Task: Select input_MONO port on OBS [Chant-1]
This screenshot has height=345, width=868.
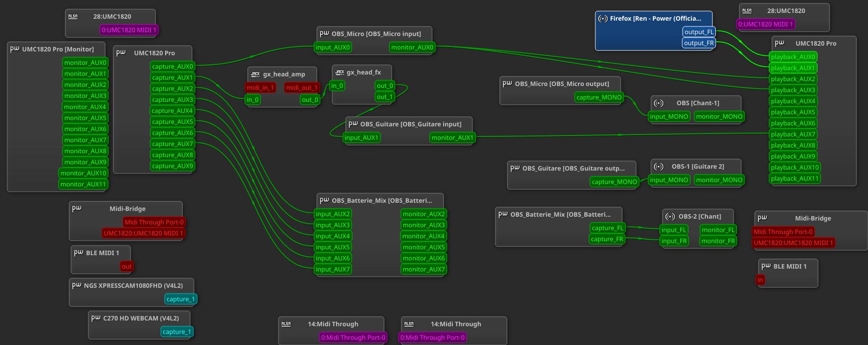Action: click(669, 116)
